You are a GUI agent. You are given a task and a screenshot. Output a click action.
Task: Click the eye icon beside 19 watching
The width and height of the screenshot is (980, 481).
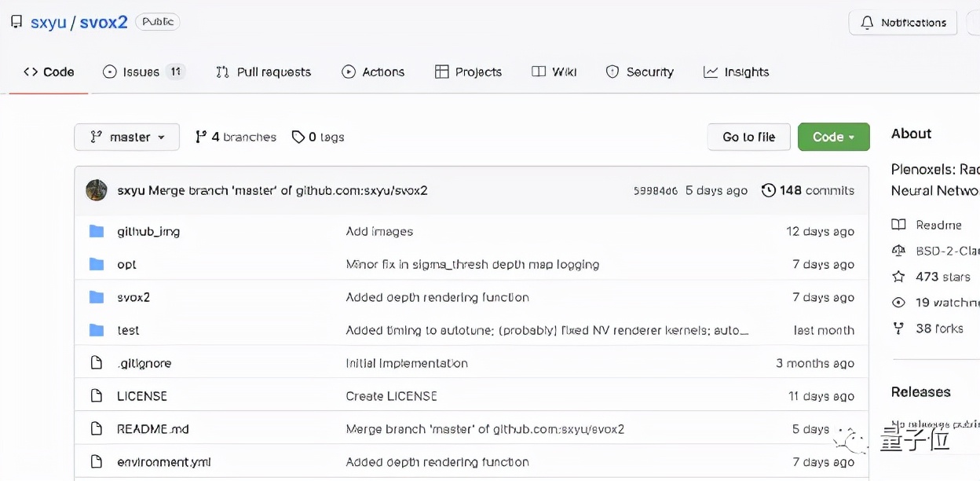tap(898, 303)
